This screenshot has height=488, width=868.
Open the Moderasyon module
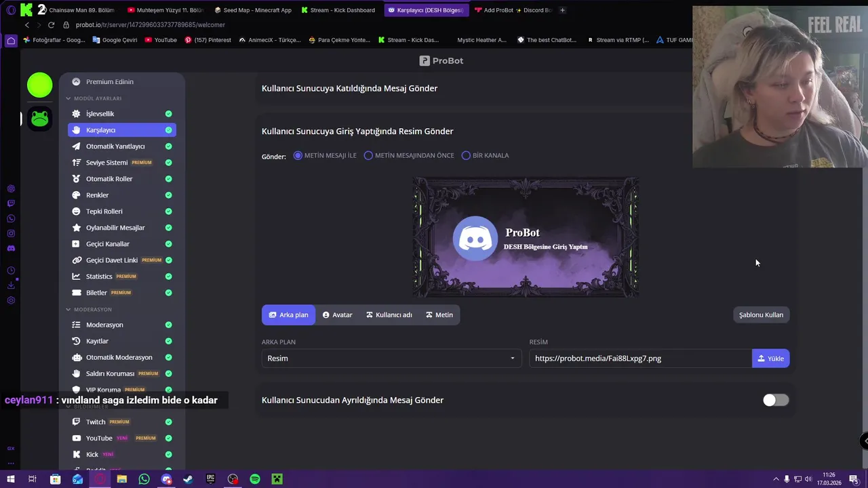(121, 325)
